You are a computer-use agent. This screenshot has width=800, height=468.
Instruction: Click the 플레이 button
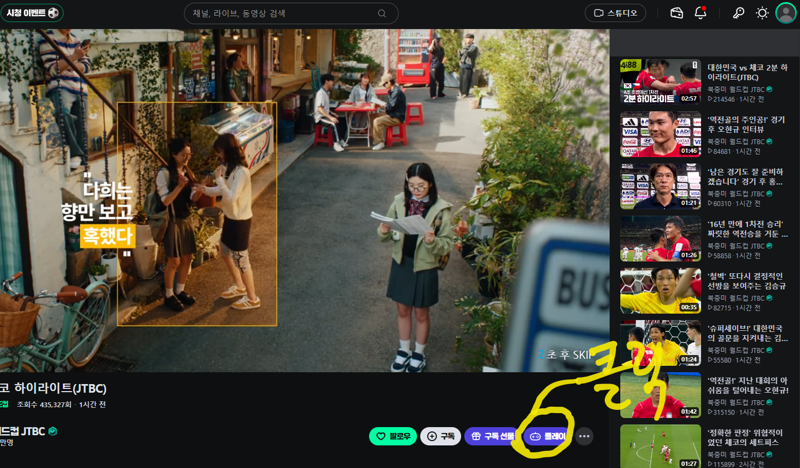tap(547, 436)
